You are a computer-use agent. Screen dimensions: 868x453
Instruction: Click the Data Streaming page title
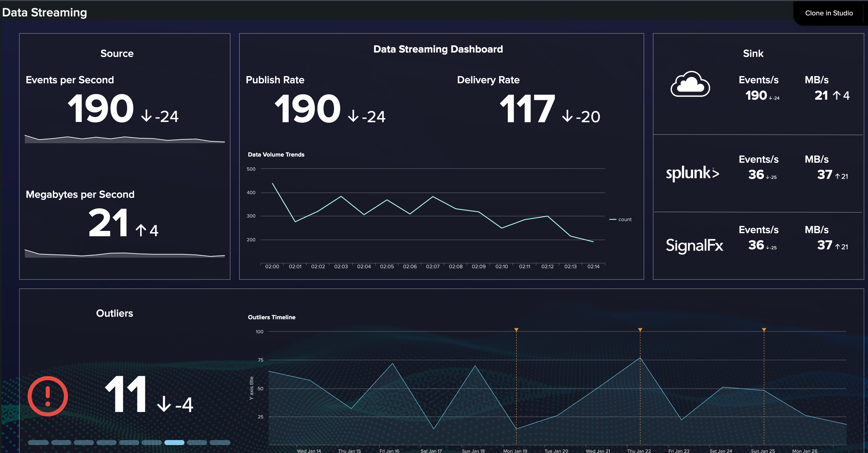click(45, 13)
